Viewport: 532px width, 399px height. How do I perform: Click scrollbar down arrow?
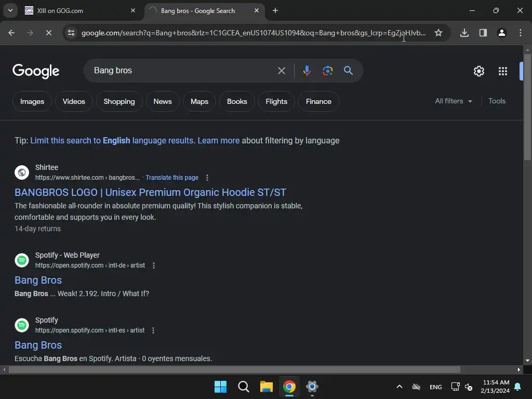(527, 361)
